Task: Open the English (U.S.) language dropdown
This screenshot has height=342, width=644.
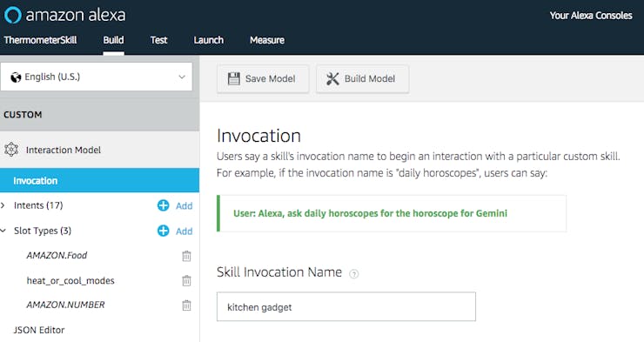Action: [x=96, y=77]
